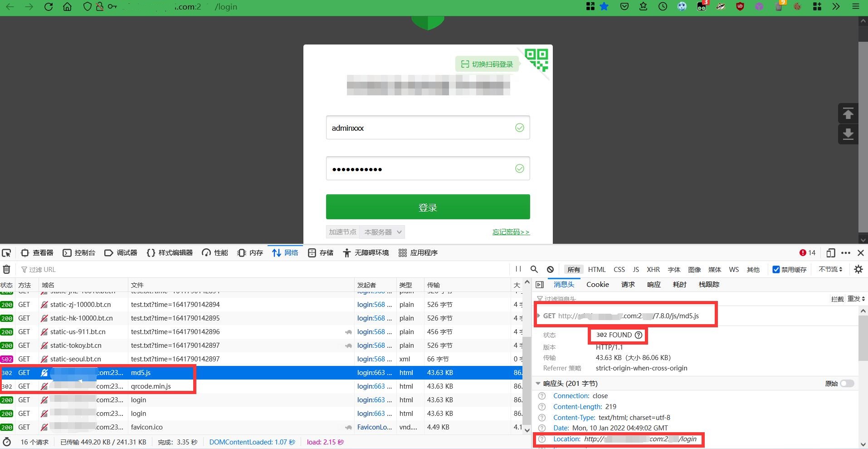
Task: Activate the element picker tool
Action: pos(6,253)
